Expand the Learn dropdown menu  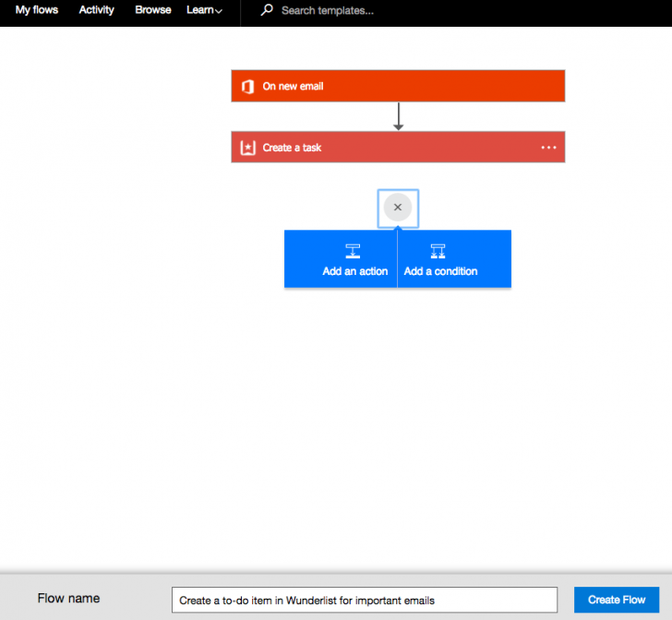(204, 10)
